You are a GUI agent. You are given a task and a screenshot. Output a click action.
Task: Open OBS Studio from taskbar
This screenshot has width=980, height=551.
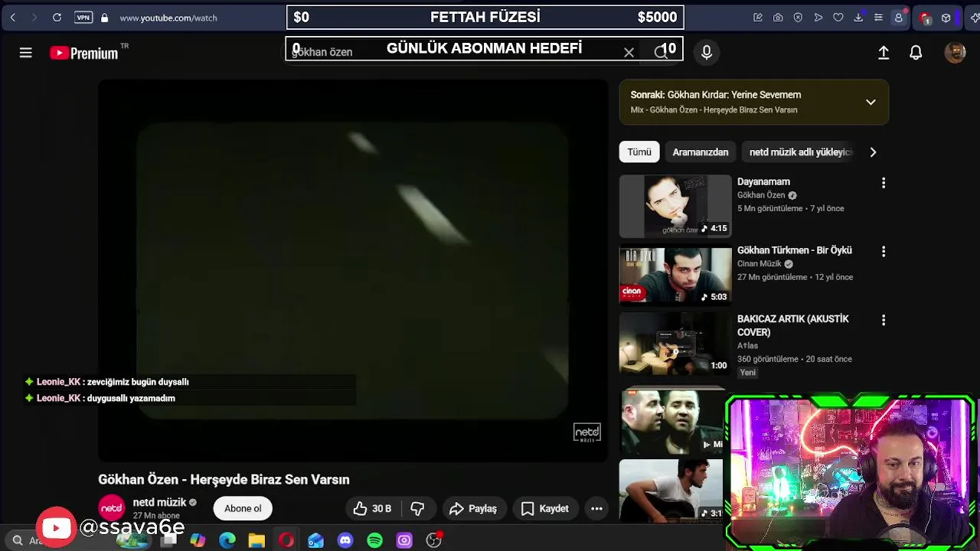[433, 540]
